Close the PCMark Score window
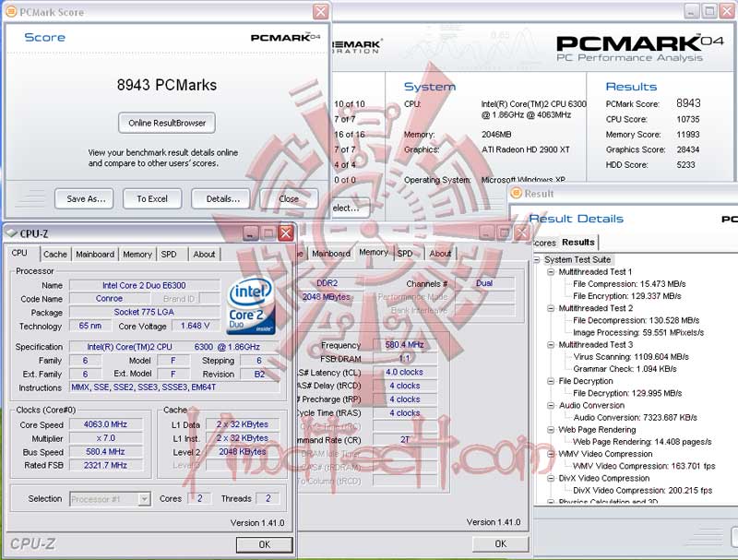The height and width of the screenshot is (560, 738). pos(320,11)
